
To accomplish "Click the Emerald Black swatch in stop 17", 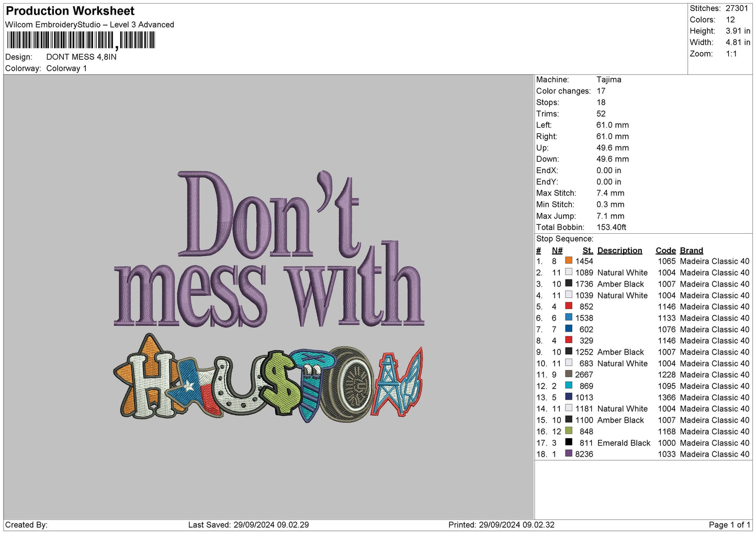I will click(x=569, y=442).
